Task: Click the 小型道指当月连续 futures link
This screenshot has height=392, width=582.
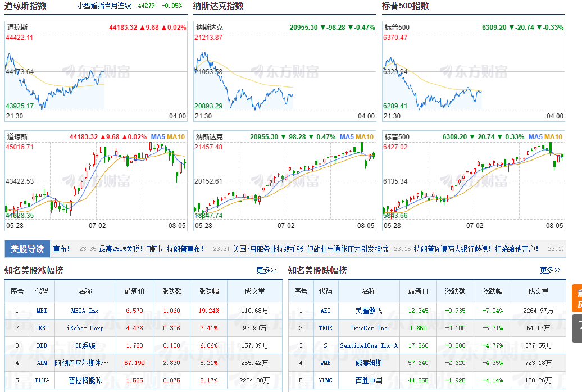Action: coord(104,6)
